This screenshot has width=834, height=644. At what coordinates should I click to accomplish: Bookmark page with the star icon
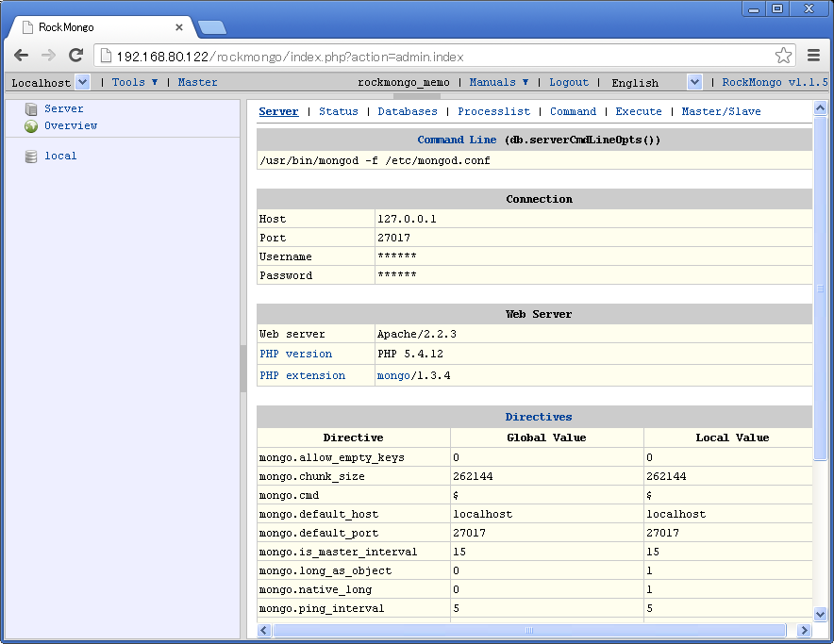pyautogui.click(x=783, y=56)
